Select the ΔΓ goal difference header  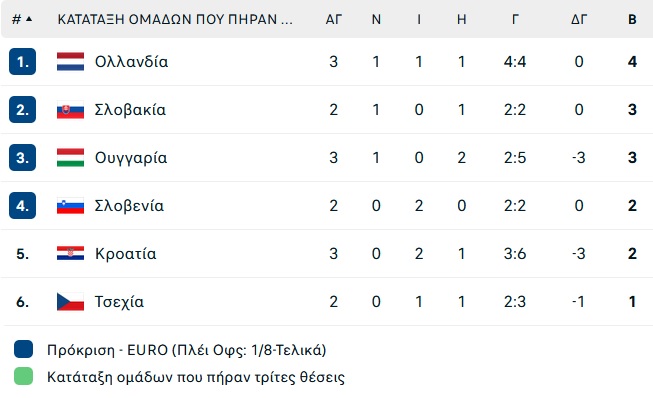click(x=579, y=20)
